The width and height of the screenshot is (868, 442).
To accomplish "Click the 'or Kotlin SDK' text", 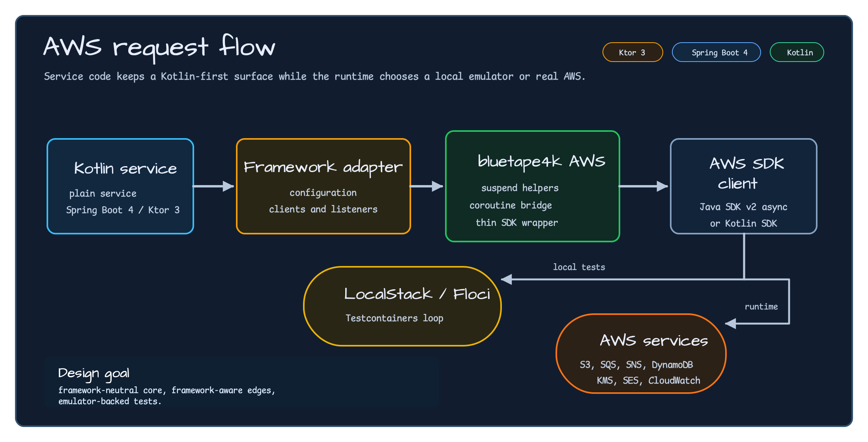I will click(x=743, y=223).
